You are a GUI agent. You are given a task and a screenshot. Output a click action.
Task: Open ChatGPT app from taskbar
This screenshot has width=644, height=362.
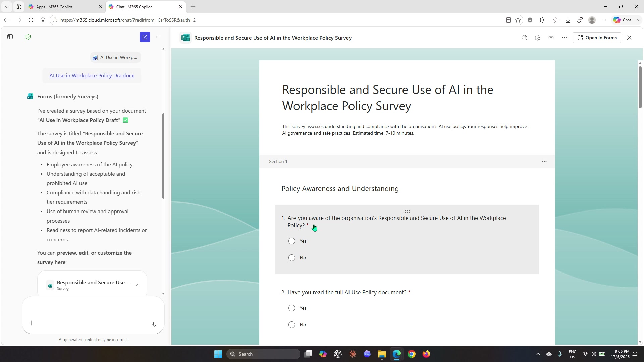click(x=338, y=354)
